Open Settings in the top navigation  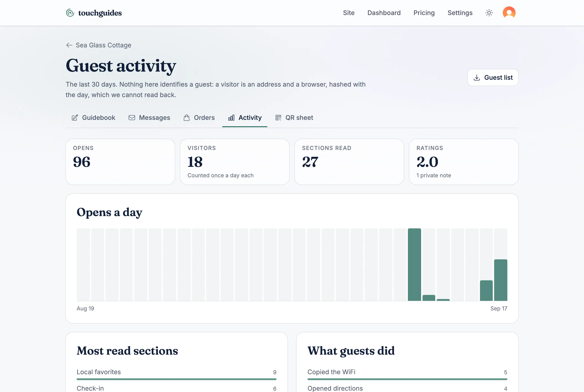[x=460, y=13]
